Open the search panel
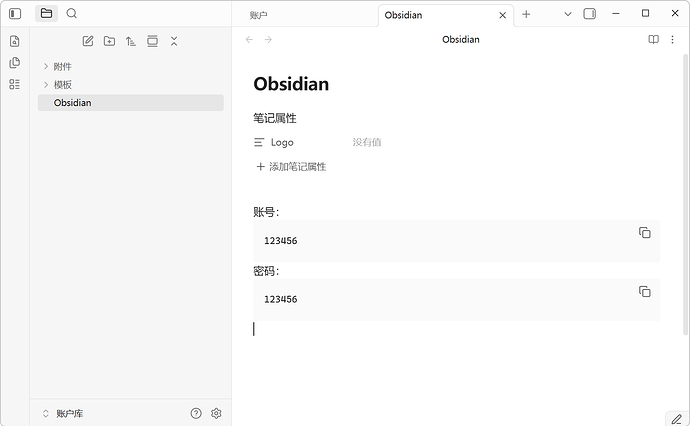 (72, 14)
